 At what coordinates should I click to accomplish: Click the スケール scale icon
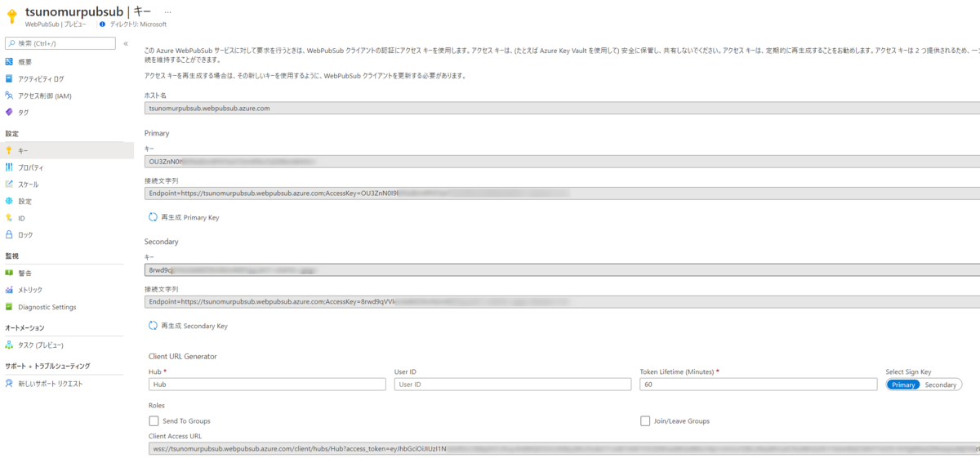click(9, 185)
